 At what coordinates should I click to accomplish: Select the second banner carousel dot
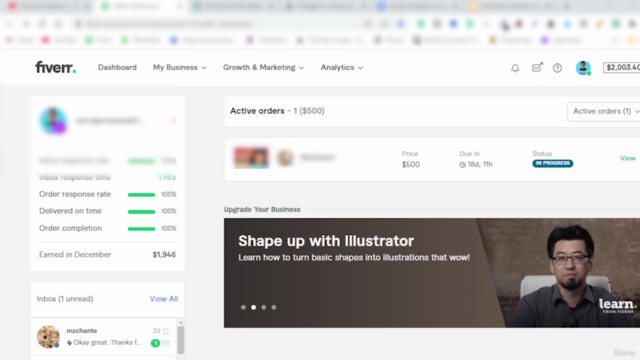[253, 307]
